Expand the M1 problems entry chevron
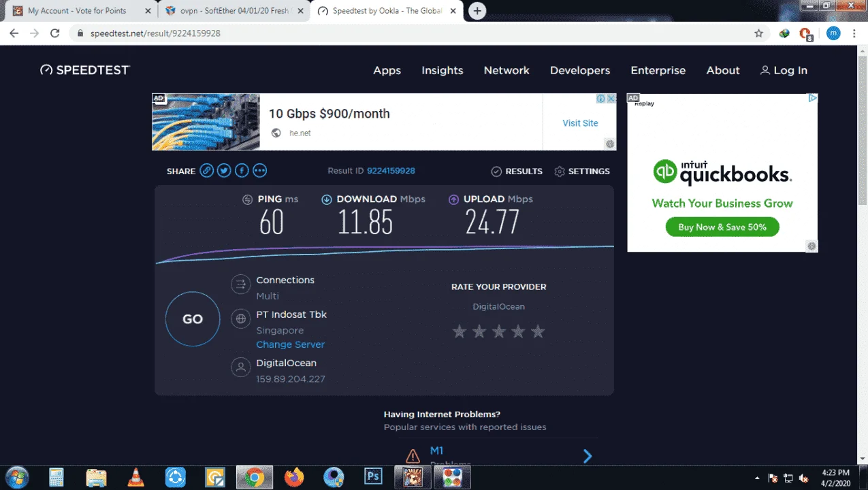The width and height of the screenshot is (868, 490). click(588, 456)
